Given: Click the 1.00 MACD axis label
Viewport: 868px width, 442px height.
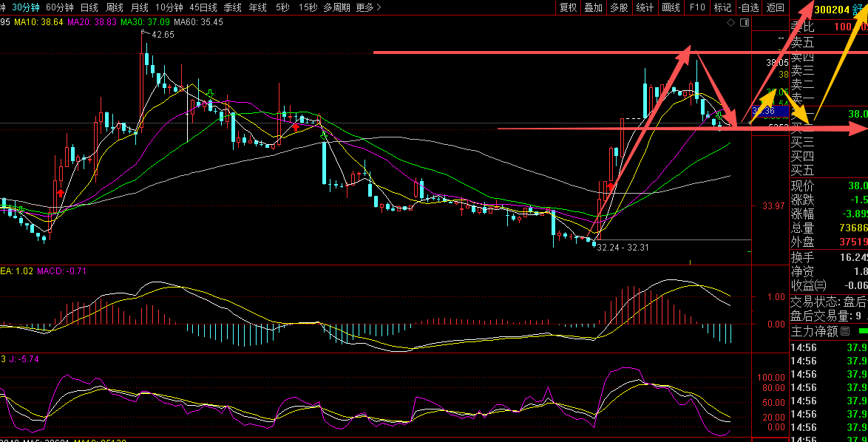Looking at the screenshot, I should point(776,296).
